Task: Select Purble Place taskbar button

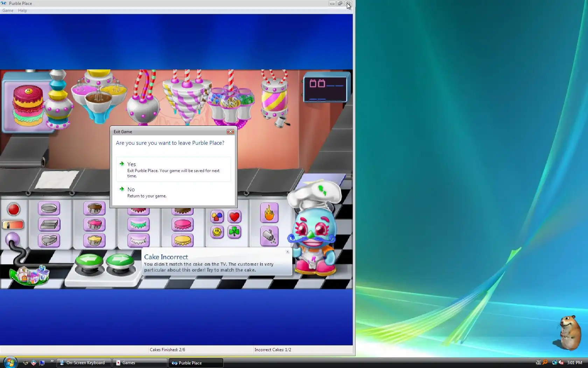Action: click(196, 363)
